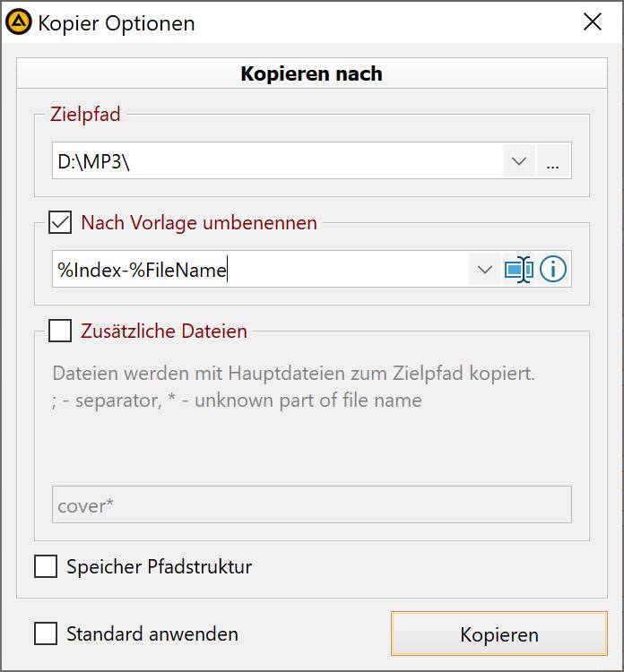Click into the D:\MP3\ target path field
Screen dimensions: 624x672
pyautogui.click(x=269, y=162)
